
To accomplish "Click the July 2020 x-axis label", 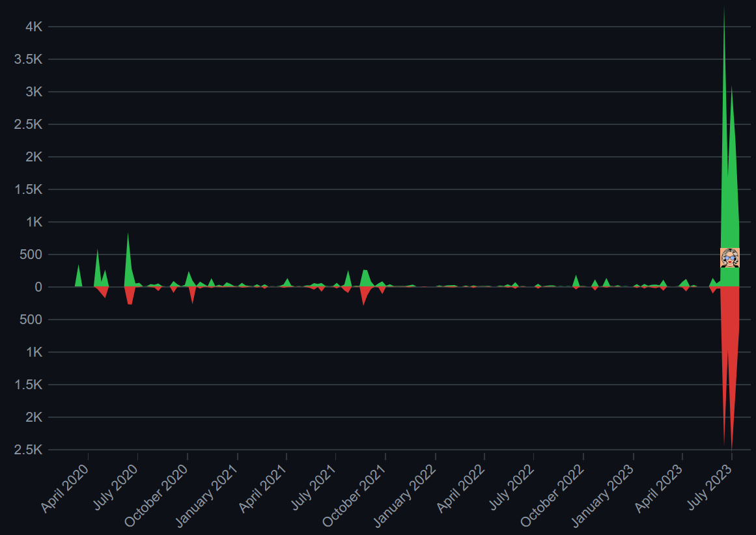I will click(x=116, y=487).
